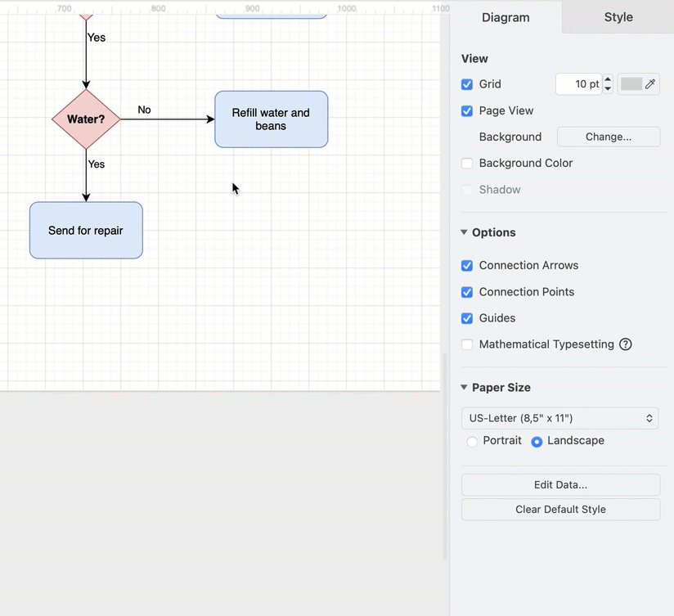Screen dimensions: 674x616
Task: Click the Background label in View section
Action: click(x=510, y=137)
